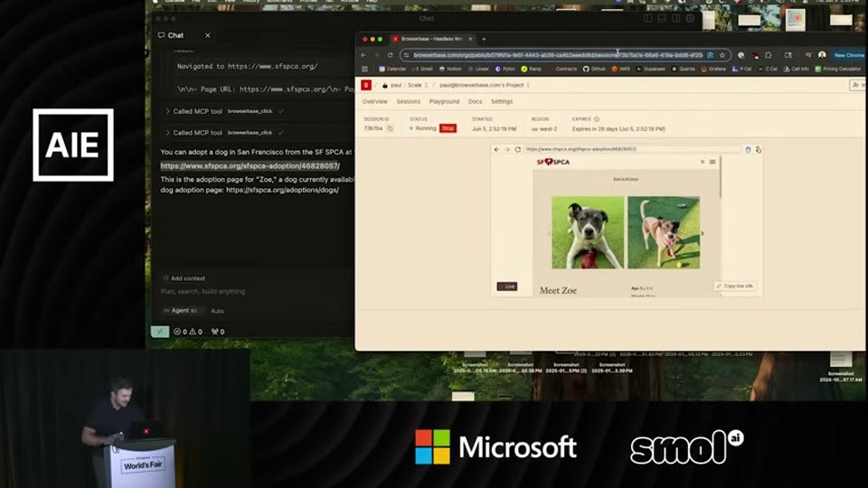The image size is (868, 488).
Task: Click the us-west-2 region value
Action: 544,129
